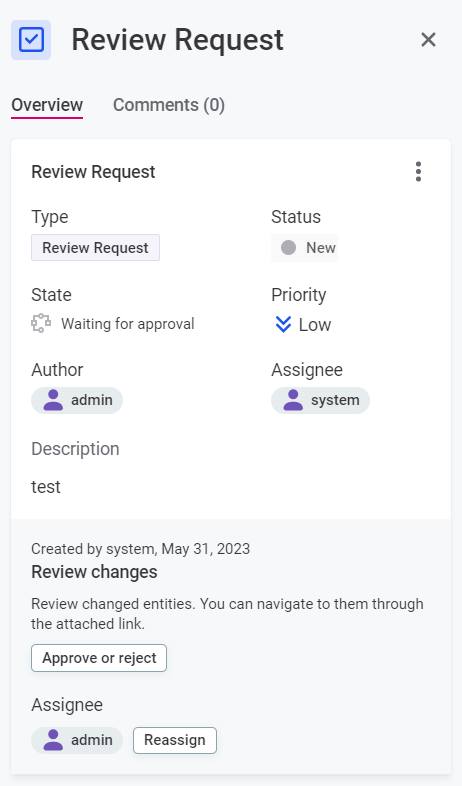The height and width of the screenshot is (786, 462).
Task: Click the admin author avatar icon
Action: (x=53, y=400)
